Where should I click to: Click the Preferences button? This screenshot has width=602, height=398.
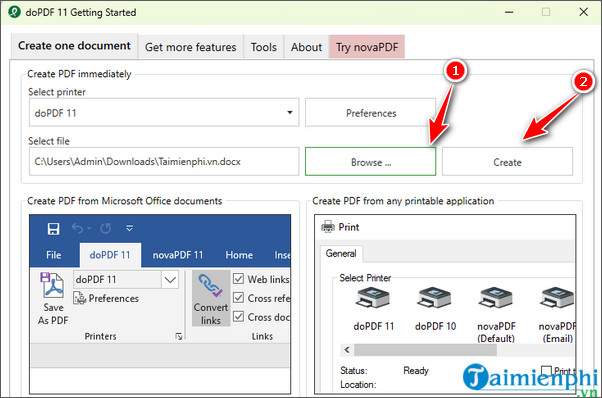click(x=370, y=112)
